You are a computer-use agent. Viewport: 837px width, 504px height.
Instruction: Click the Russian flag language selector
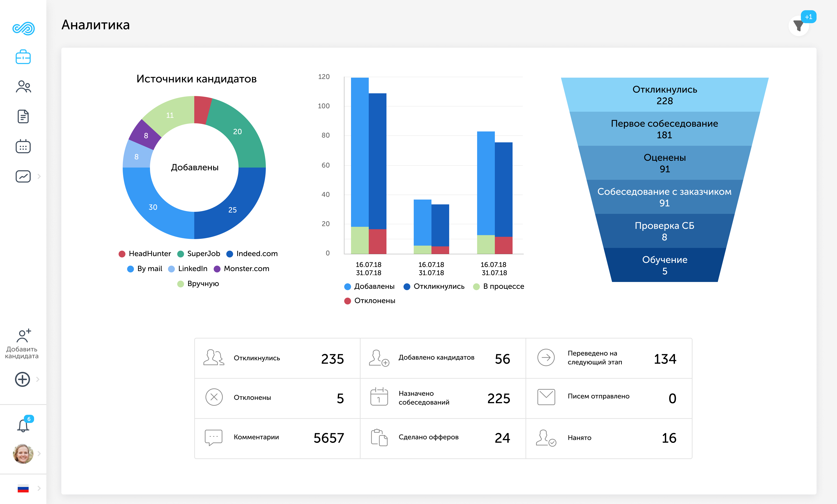tap(23, 488)
